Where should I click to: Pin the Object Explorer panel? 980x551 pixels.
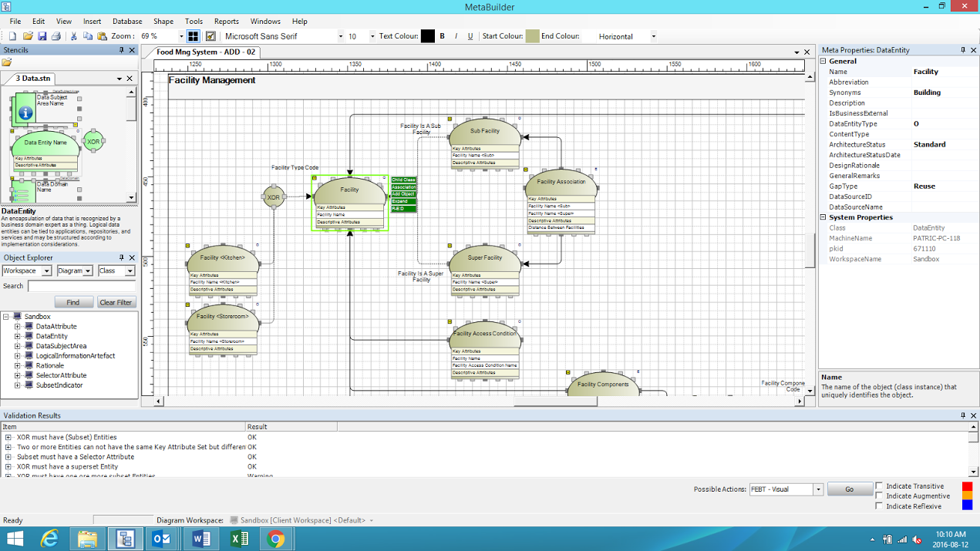121,257
